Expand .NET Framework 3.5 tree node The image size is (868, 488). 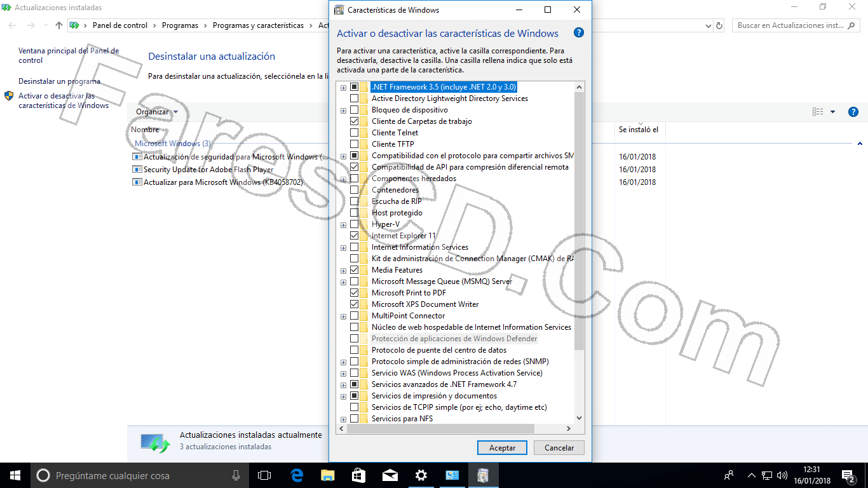pyautogui.click(x=344, y=87)
